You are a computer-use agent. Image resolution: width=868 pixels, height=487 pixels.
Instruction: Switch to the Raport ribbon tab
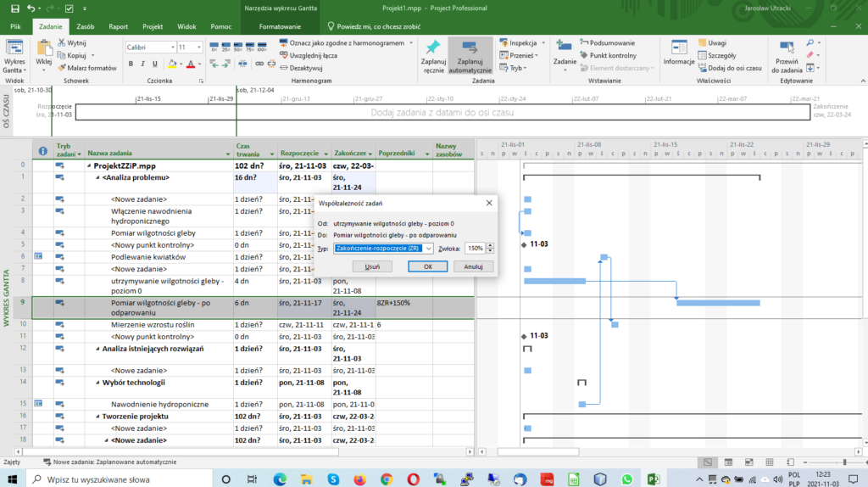[119, 27]
